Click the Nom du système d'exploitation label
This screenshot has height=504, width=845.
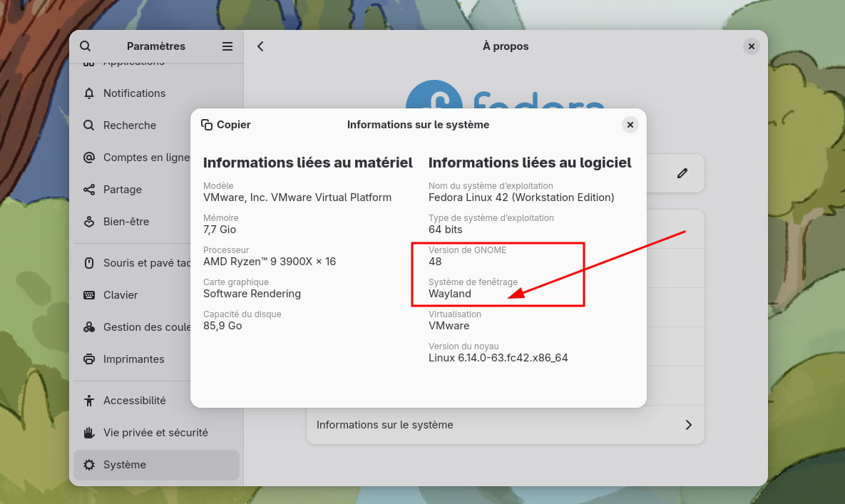491,186
